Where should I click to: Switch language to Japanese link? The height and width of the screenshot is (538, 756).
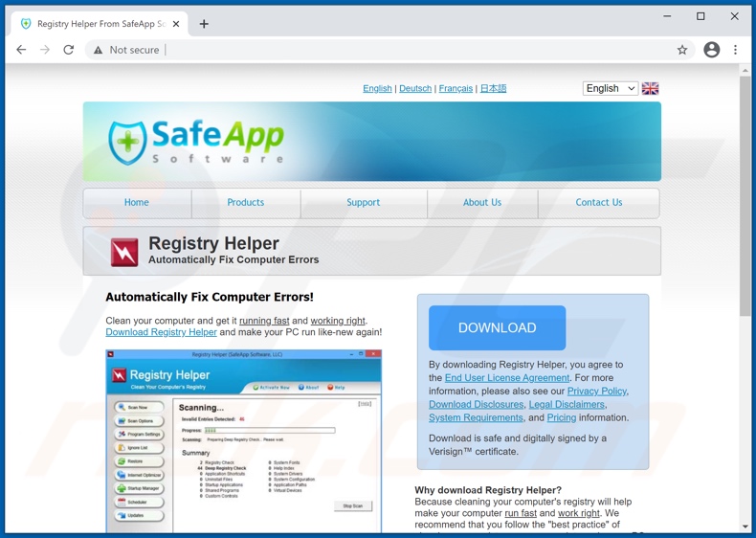[x=493, y=88]
